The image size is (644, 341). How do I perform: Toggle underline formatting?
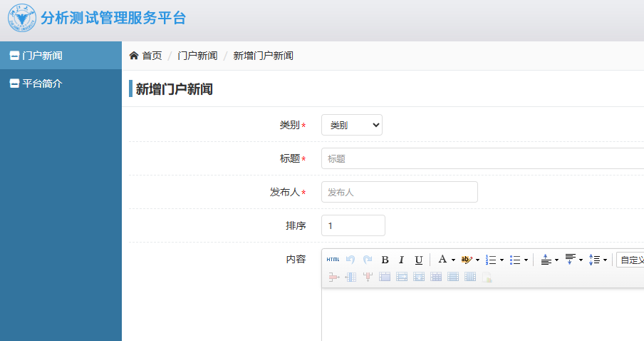click(x=418, y=260)
